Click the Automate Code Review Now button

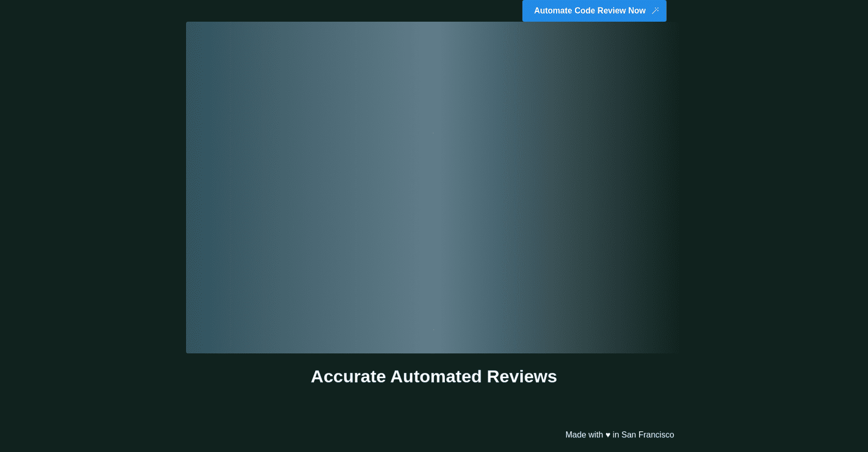coord(594,11)
